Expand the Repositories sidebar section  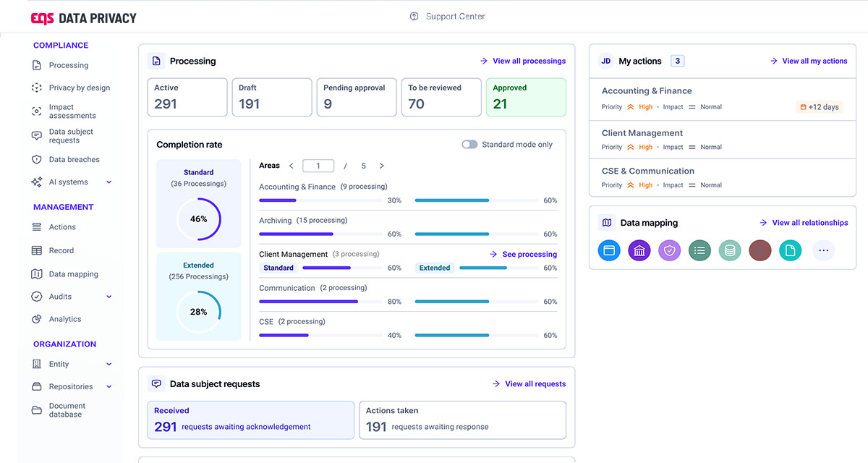coord(109,387)
